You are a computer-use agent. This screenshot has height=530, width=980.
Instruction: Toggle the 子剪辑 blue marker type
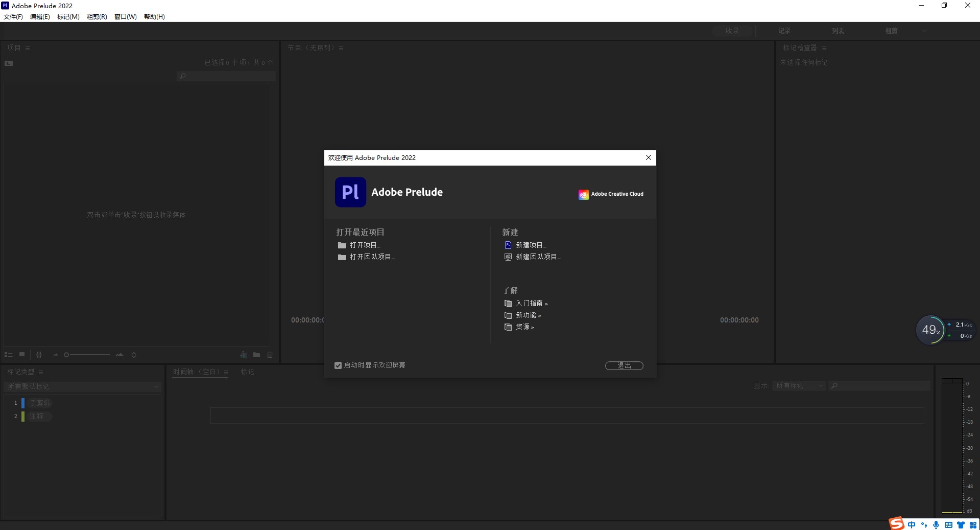tap(23, 403)
